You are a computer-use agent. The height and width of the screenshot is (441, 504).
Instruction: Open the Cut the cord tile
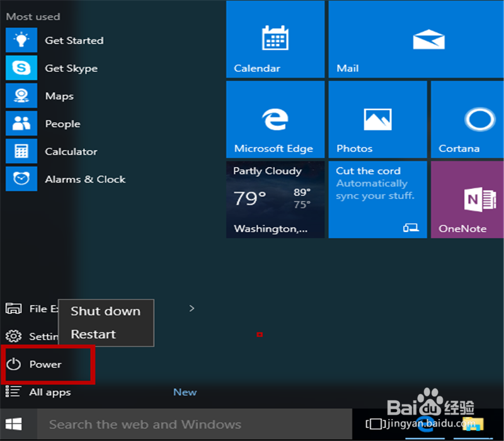pyautogui.click(x=377, y=200)
